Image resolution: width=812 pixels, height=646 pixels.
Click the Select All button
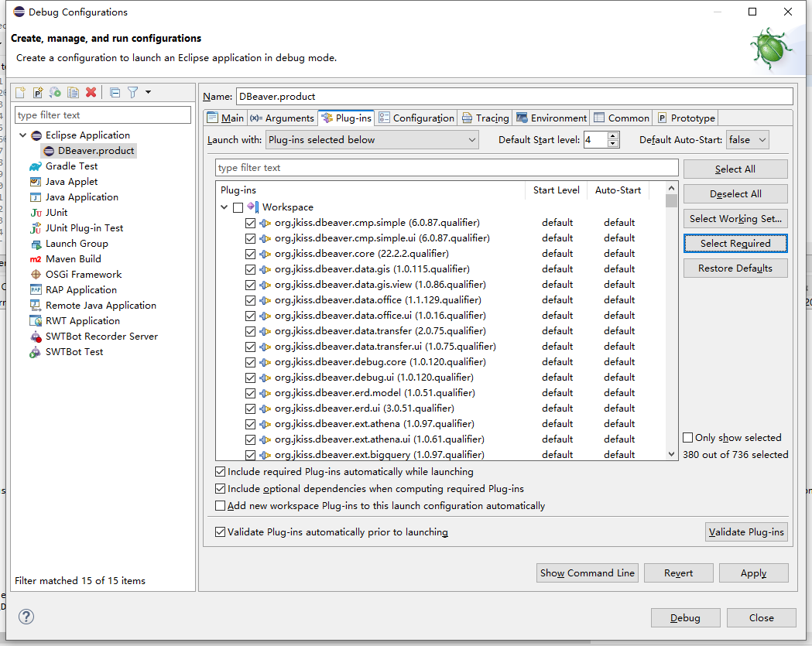(x=735, y=169)
